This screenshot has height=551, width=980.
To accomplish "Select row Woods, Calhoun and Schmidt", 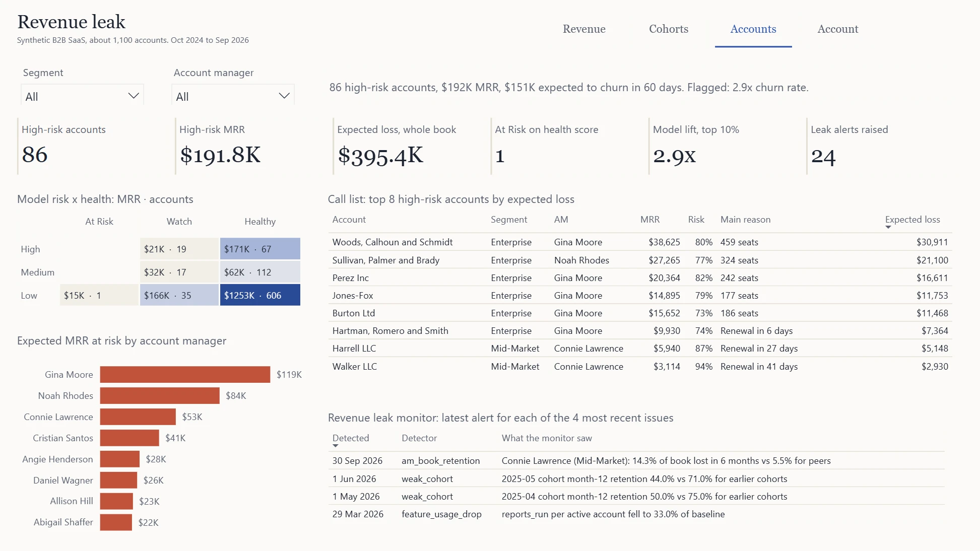I will point(640,242).
